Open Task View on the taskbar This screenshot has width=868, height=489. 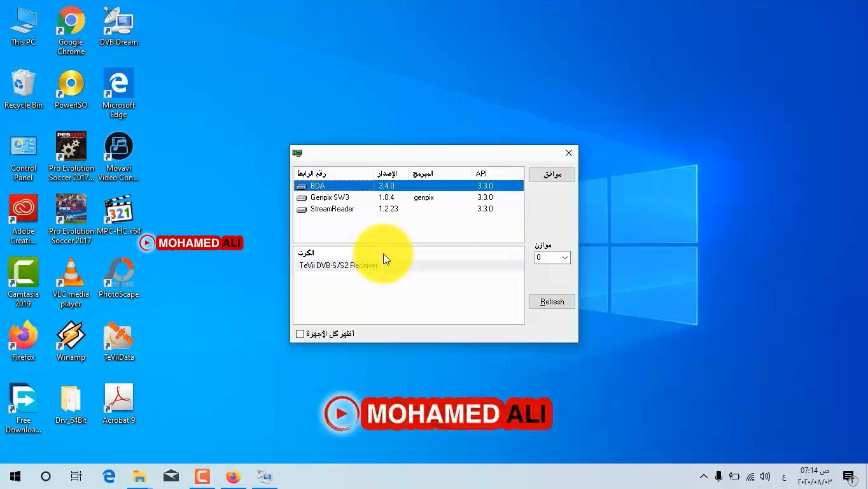tap(76, 476)
